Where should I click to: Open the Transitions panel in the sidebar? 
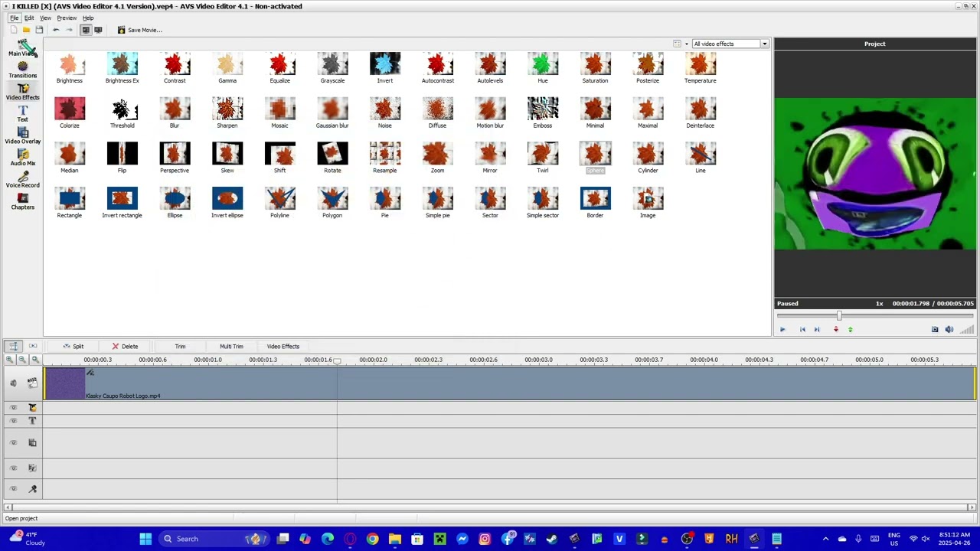pos(22,70)
